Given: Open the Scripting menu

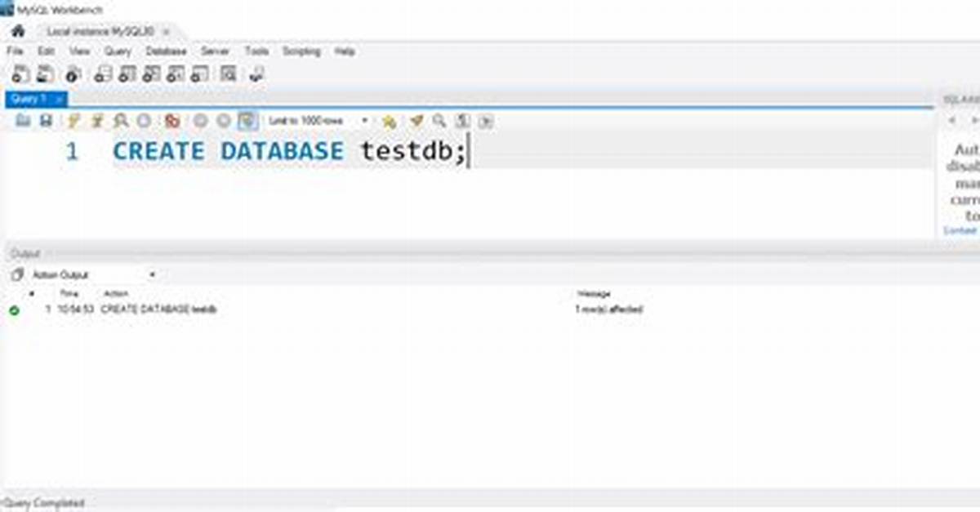Looking at the screenshot, I should [301, 51].
